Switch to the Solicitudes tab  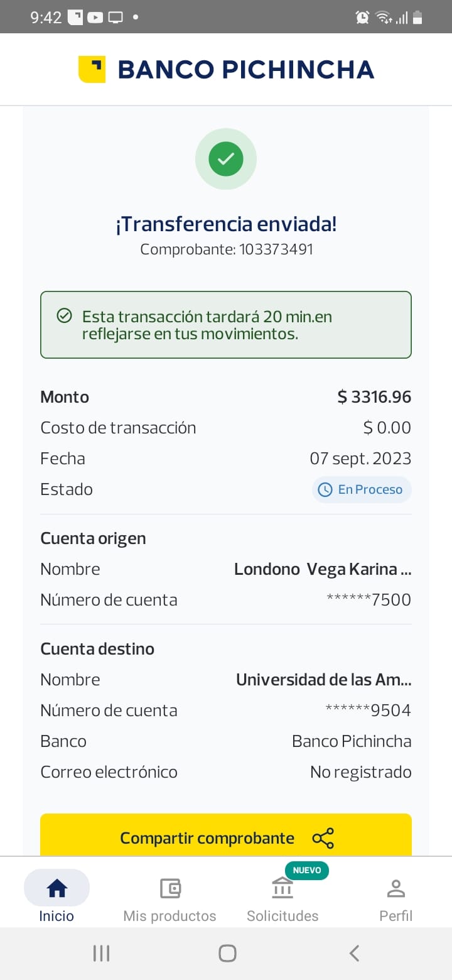pos(282,898)
